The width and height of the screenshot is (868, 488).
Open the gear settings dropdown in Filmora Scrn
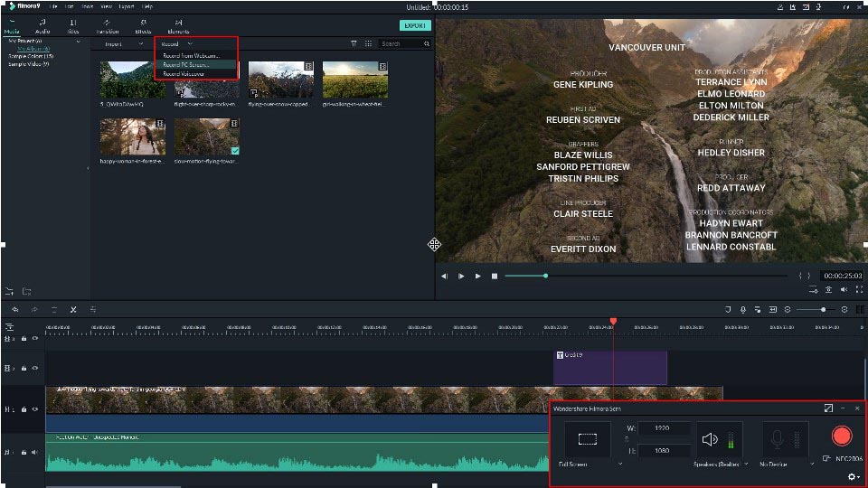(854, 476)
